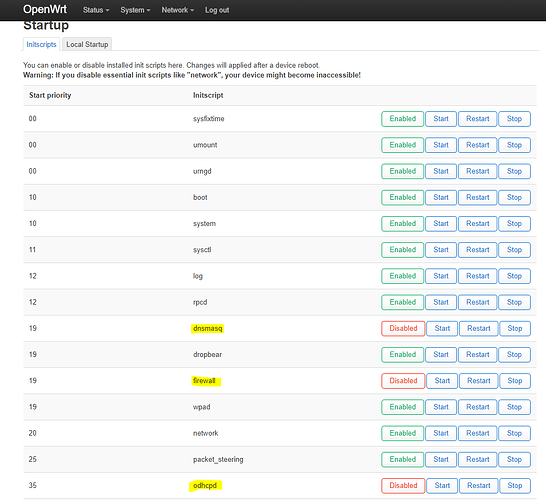Click the OpenWrt brand logo
The image size is (546, 500).
[x=45, y=9]
